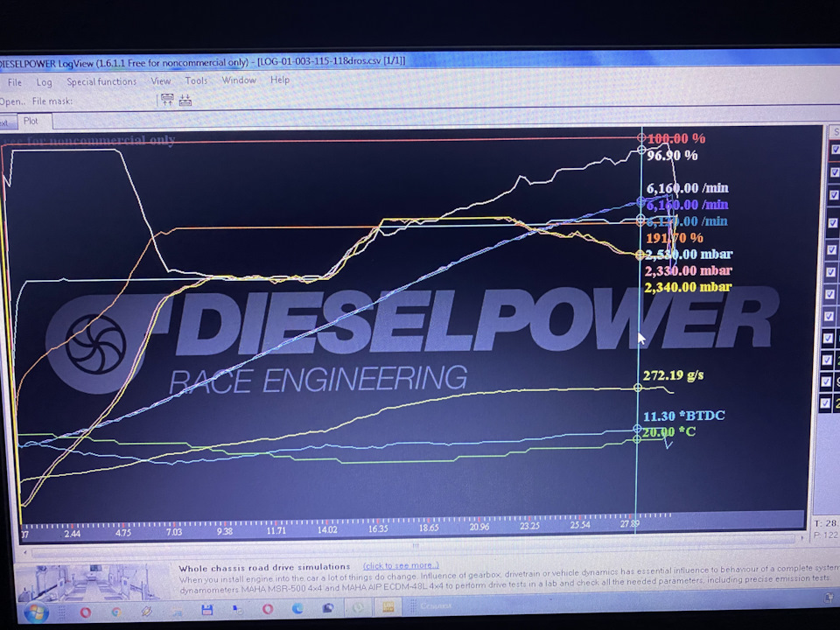Click the 2,530.00 mbar value label

click(689, 255)
